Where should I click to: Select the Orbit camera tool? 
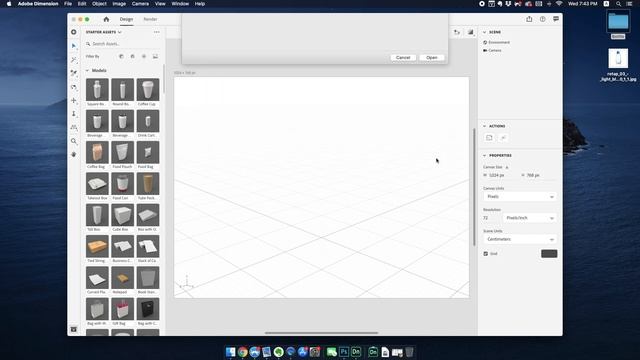73,87
